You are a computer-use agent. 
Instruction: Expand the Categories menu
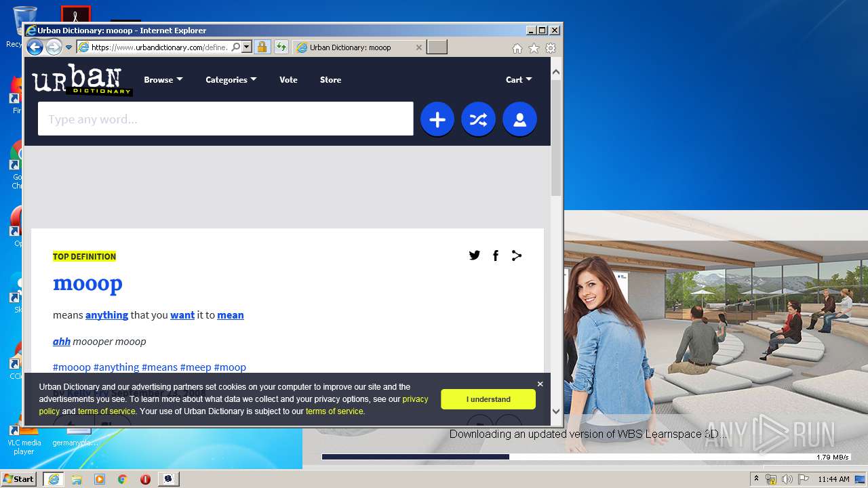(x=231, y=80)
